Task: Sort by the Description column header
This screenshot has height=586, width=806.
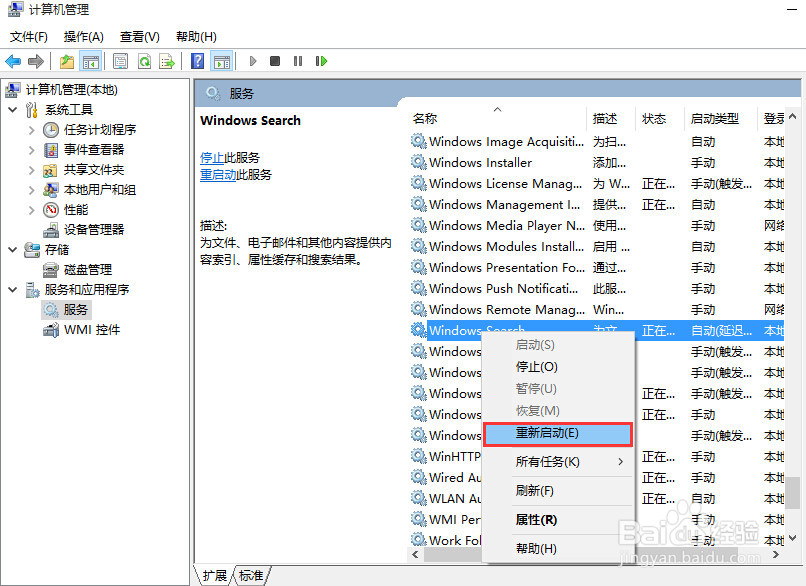Action: tap(611, 119)
